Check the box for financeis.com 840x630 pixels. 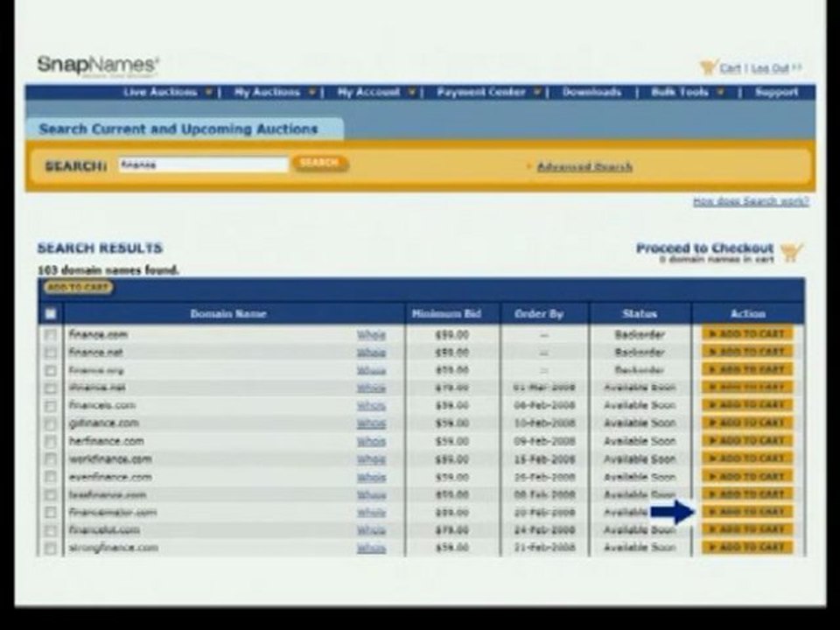[x=51, y=406]
